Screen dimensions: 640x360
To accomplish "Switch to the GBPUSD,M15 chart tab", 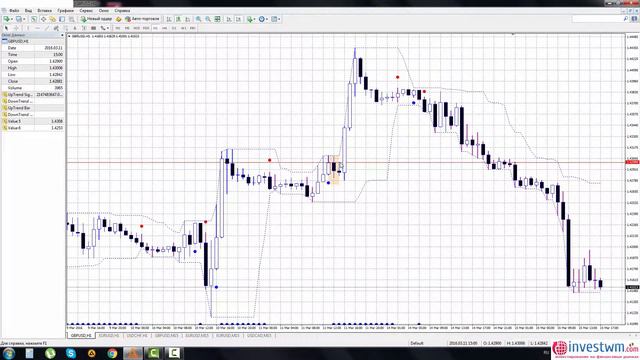I will (x=167, y=336).
